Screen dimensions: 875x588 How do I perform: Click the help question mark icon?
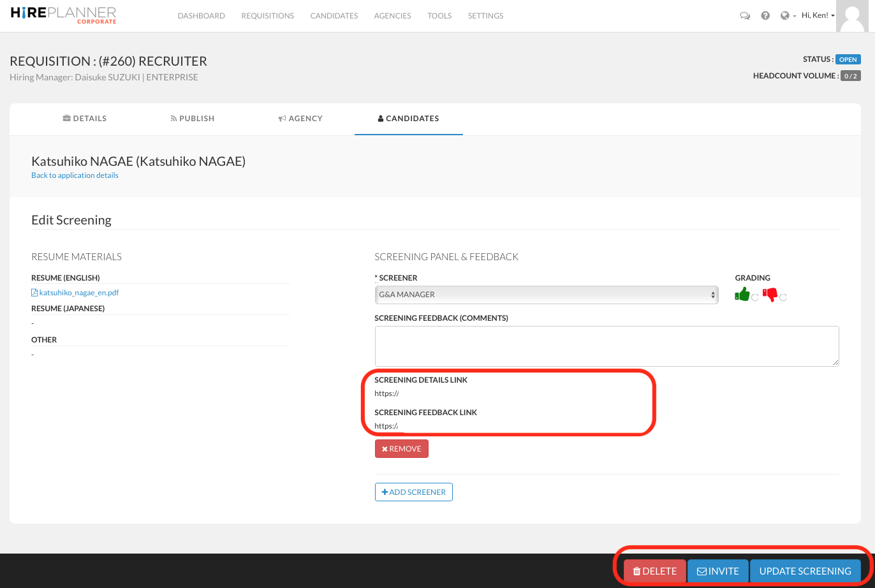(765, 16)
